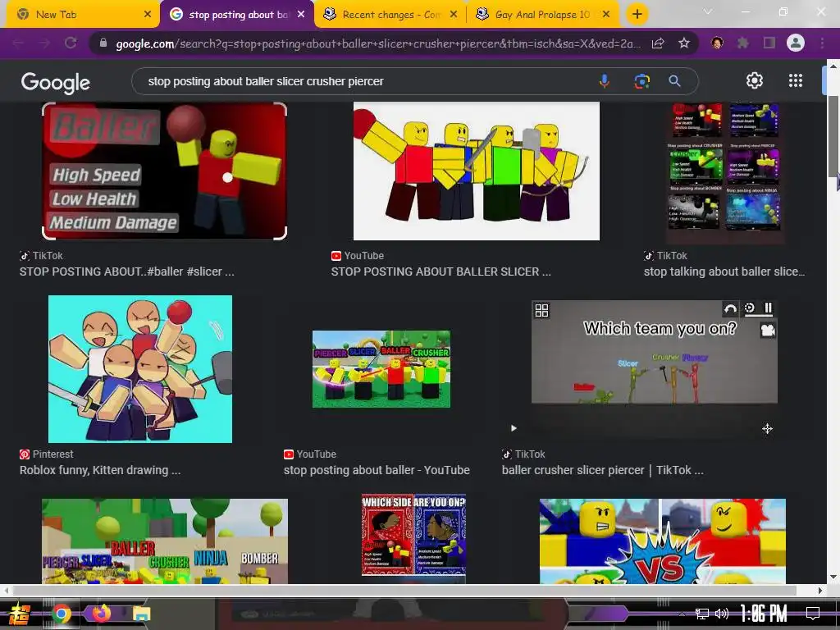840x630 pixels.
Task: Open the Windows Start button
Action: tap(20, 614)
